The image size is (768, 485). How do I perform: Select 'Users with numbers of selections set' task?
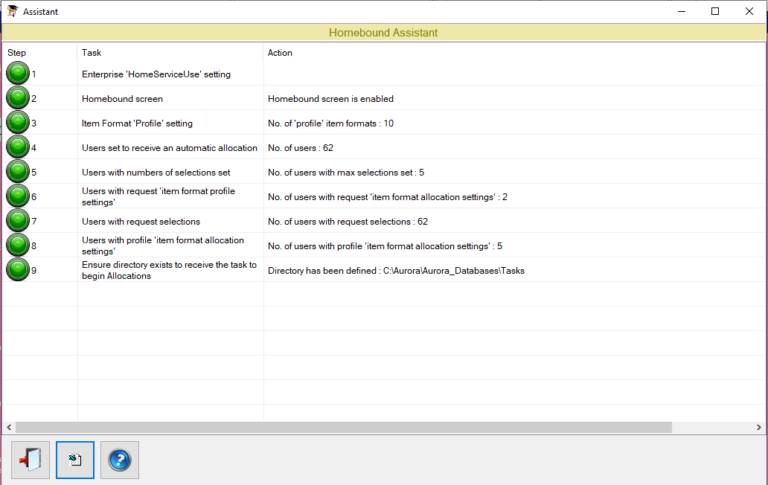point(156,172)
